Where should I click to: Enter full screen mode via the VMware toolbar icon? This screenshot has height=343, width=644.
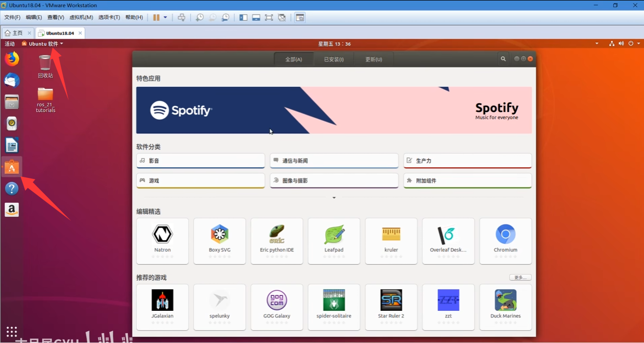(269, 17)
